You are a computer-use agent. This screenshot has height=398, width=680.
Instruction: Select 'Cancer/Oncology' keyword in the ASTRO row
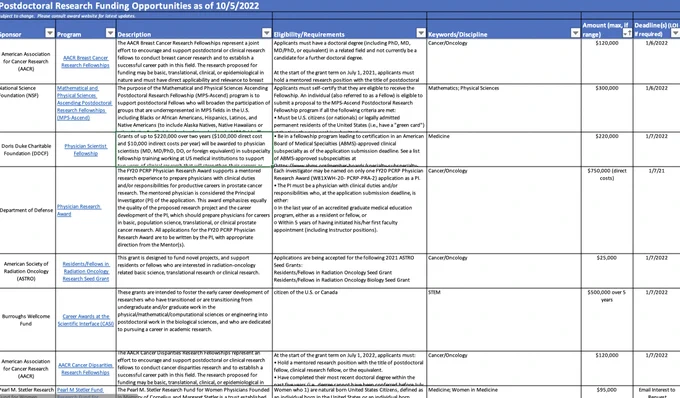click(504, 271)
